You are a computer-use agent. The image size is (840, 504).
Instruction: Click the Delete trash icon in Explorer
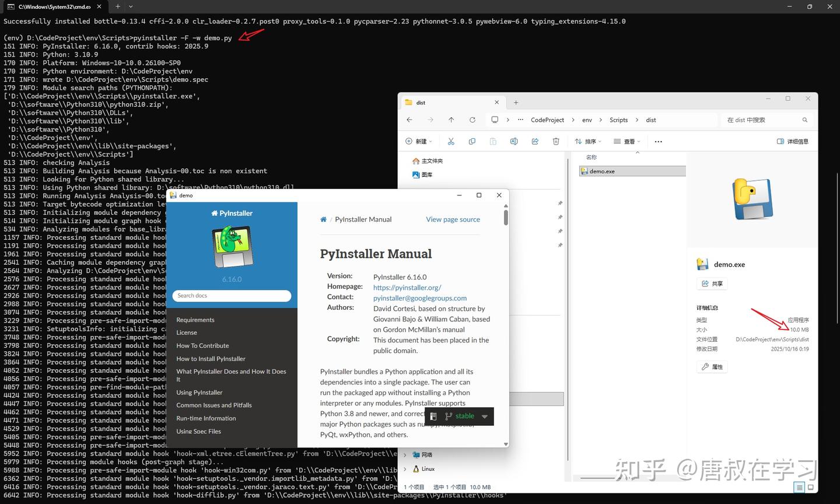[x=555, y=141]
